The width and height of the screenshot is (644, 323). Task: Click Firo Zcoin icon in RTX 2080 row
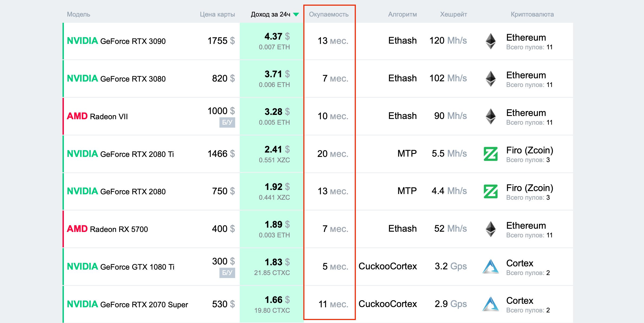pos(491,192)
